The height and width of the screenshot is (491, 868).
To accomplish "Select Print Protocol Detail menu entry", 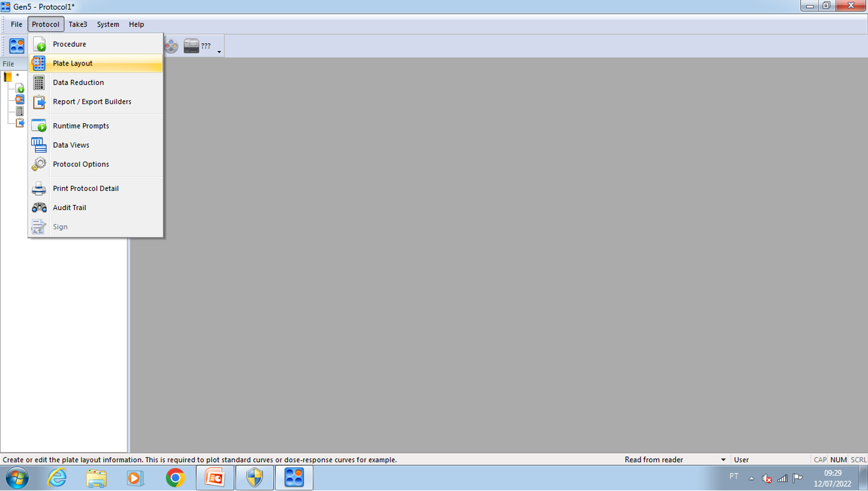I will click(96, 188).
